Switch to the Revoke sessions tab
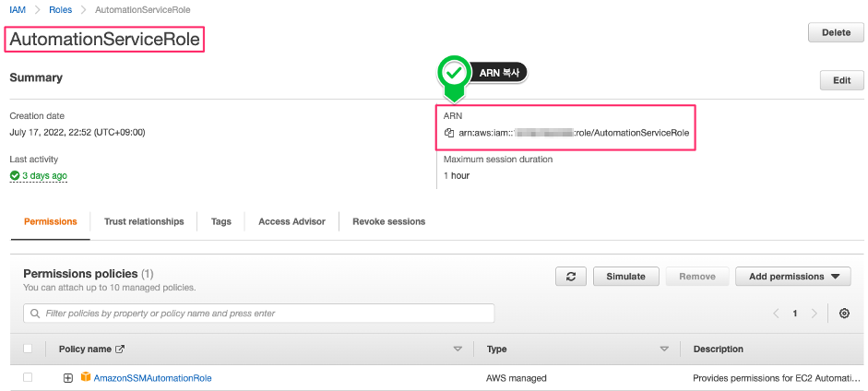Image resolution: width=868 pixels, height=391 pixels. coord(388,221)
